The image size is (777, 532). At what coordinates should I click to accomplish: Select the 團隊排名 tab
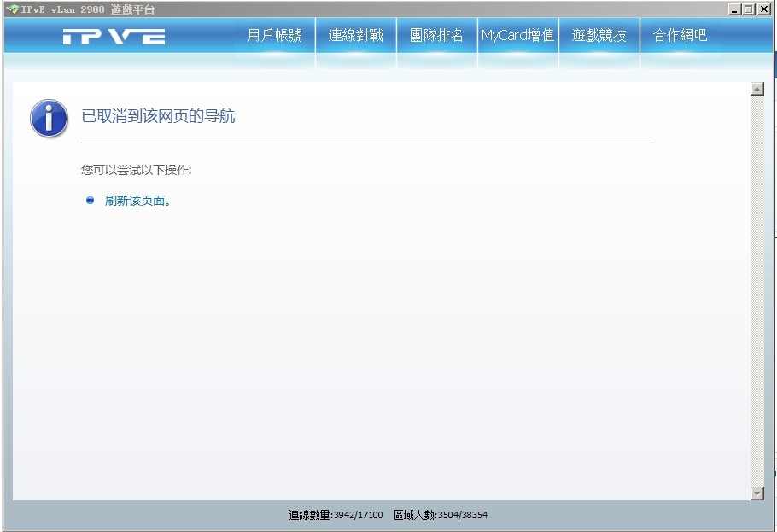436,36
